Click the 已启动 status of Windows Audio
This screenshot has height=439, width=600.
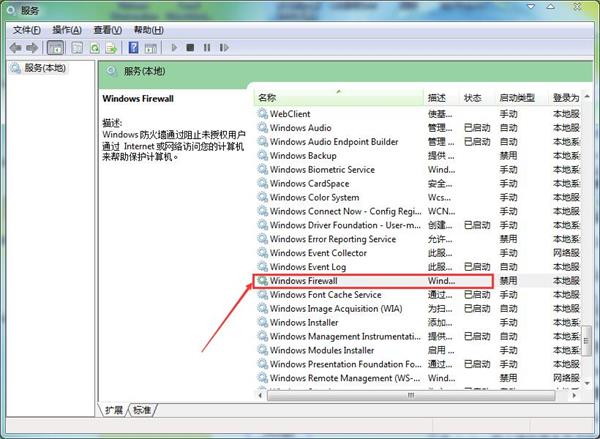pyautogui.click(x=477, y=127)
